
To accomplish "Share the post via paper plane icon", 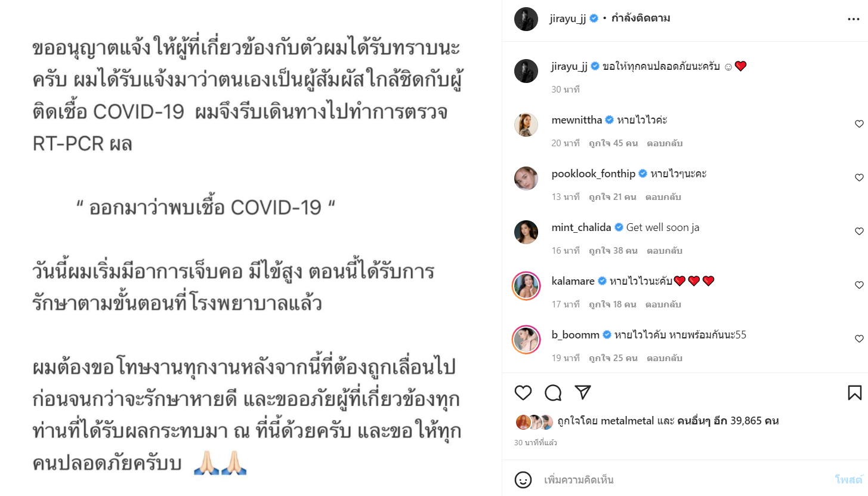I will (583, 392).
